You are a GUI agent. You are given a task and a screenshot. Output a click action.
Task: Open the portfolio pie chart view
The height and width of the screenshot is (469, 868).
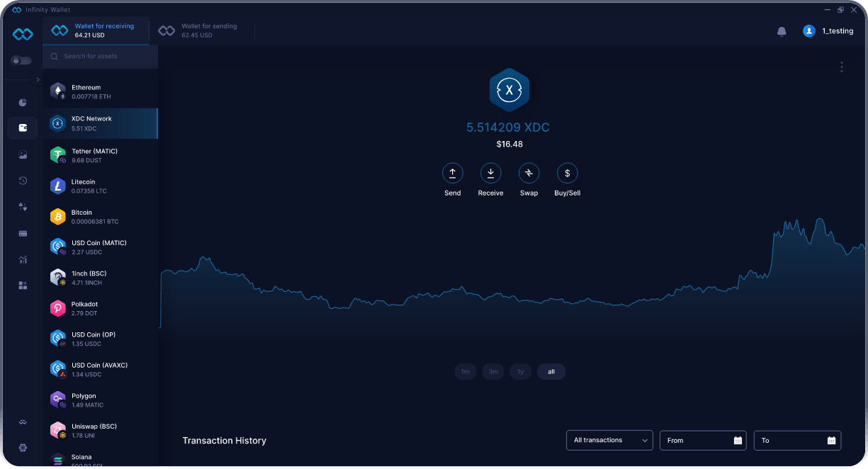click(x=23, y=103)
